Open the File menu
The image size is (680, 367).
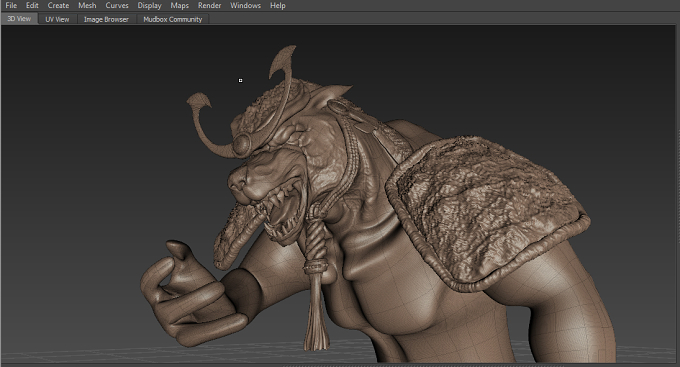11,6
